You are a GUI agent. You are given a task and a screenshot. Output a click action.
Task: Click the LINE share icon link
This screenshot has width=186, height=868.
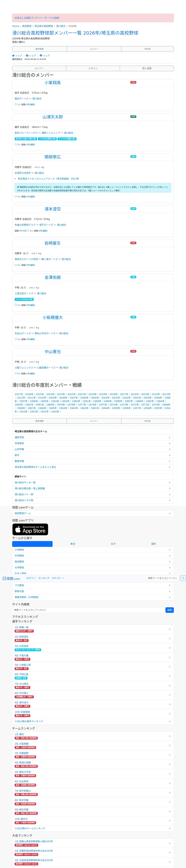click(45, 56)
